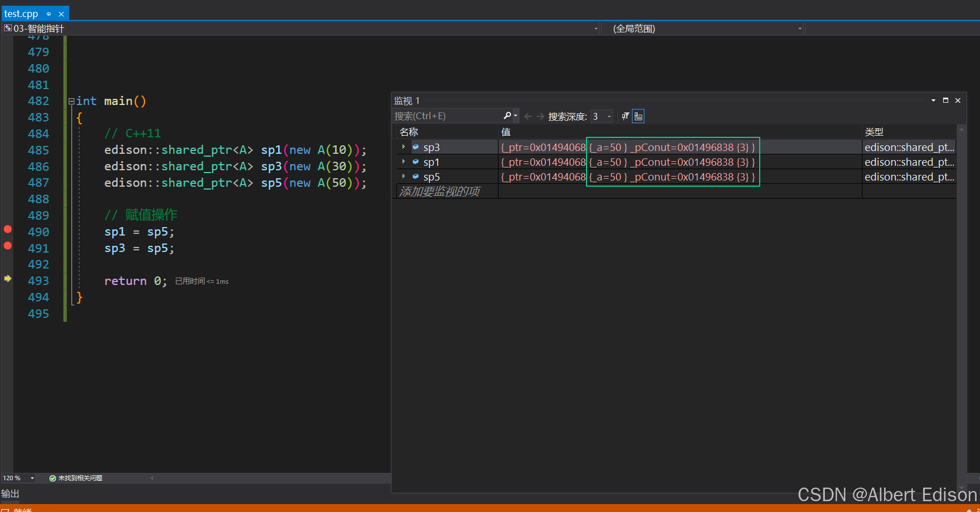Click the sp1 object icon in Watch list
The width and height of the screenshot is (980, 512).
pyautogui.click(x=416, y=162)
